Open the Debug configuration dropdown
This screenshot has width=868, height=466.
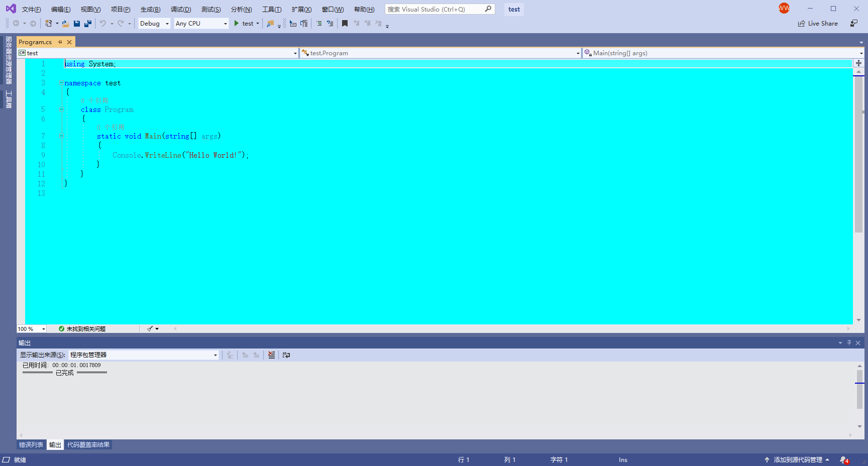point(154,24)
